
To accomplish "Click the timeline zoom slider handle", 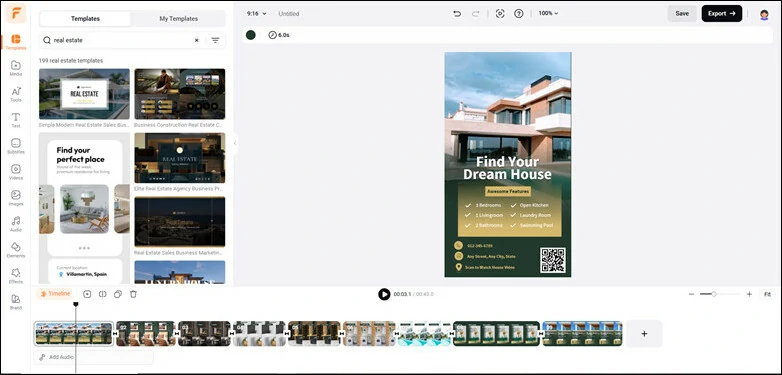I will (714, 294).
